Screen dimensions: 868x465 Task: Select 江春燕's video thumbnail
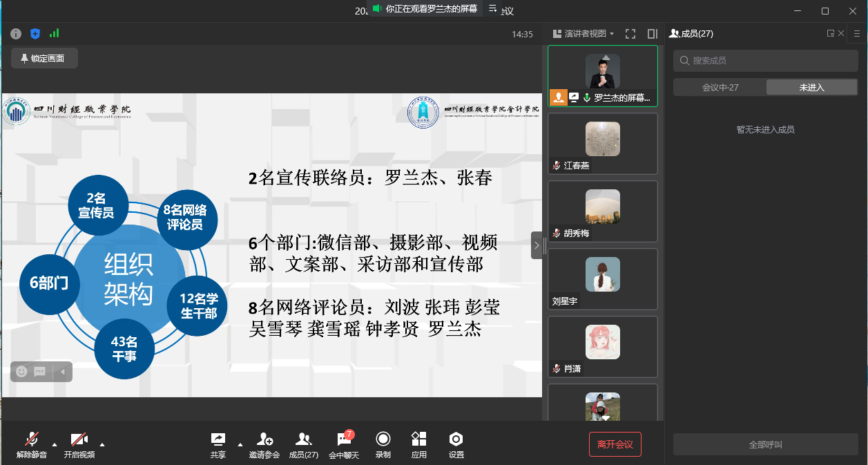603,144
